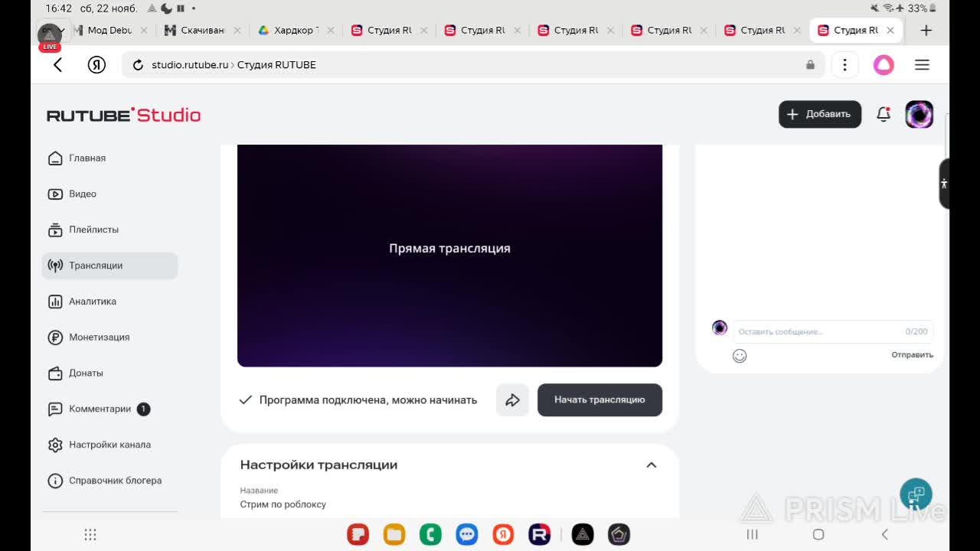Open the red notes app in dock
The height and width of the screenshot is (551, 980).
358,534
